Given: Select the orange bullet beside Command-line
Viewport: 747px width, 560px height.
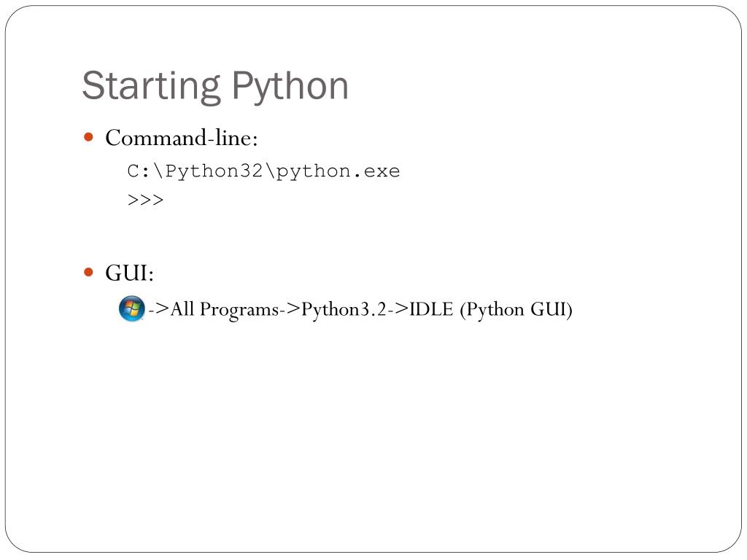Looking at the screenshot, I should point(88,138).
